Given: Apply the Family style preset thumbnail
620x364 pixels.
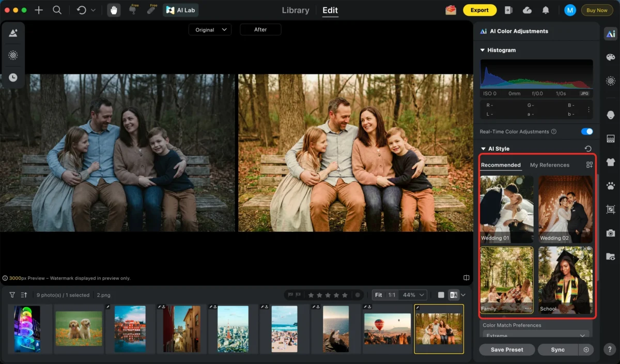Looking at the screenshot, I should pos(506,279).
